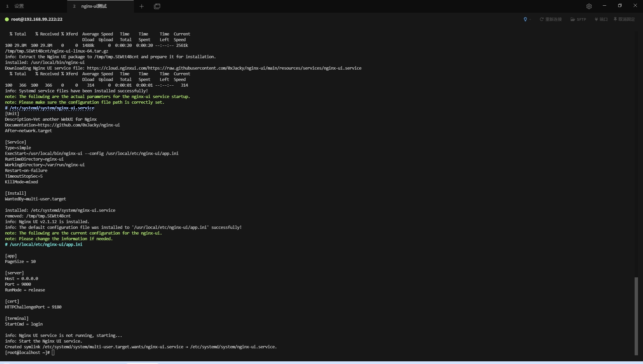The image size is (643, 364).
Task: Open the tab layout windows icon
Action: (157, 6)
